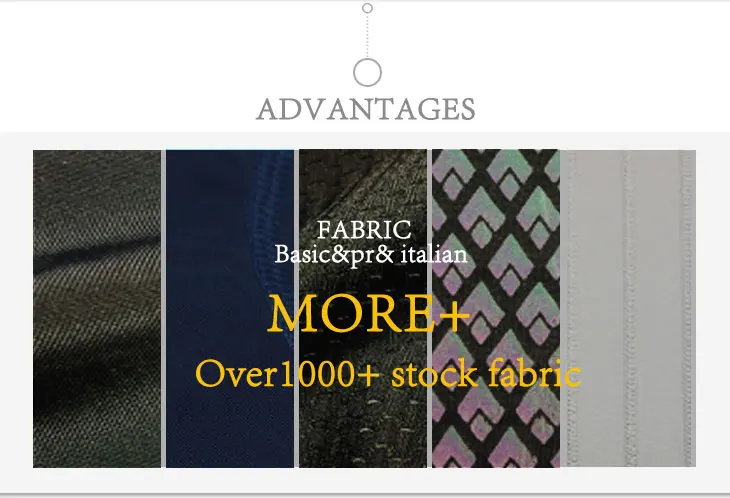Open the navy blue fabric swatch
This screenshot has width=730, height=498.
click(230, 309)
